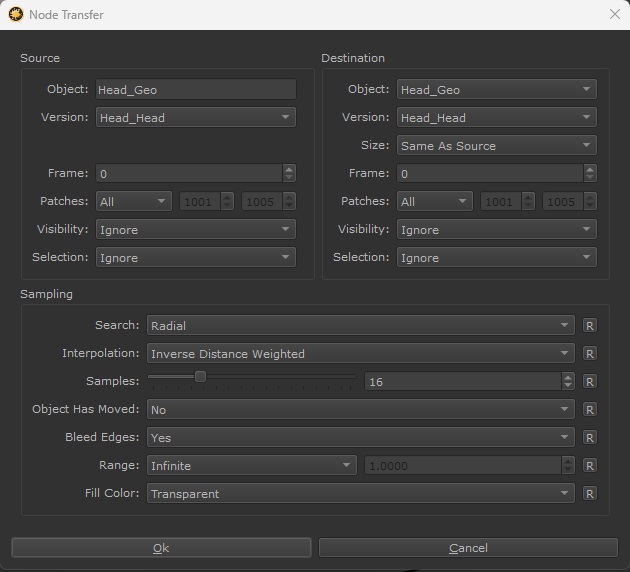
Task: Open the Fill Color Transparent dropdown
Action: (361, 494)
